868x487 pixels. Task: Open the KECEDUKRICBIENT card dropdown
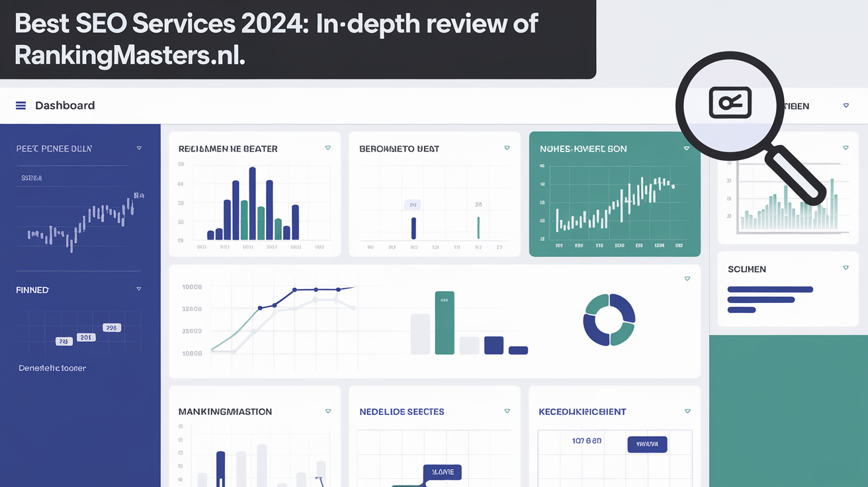click(687, 411)
